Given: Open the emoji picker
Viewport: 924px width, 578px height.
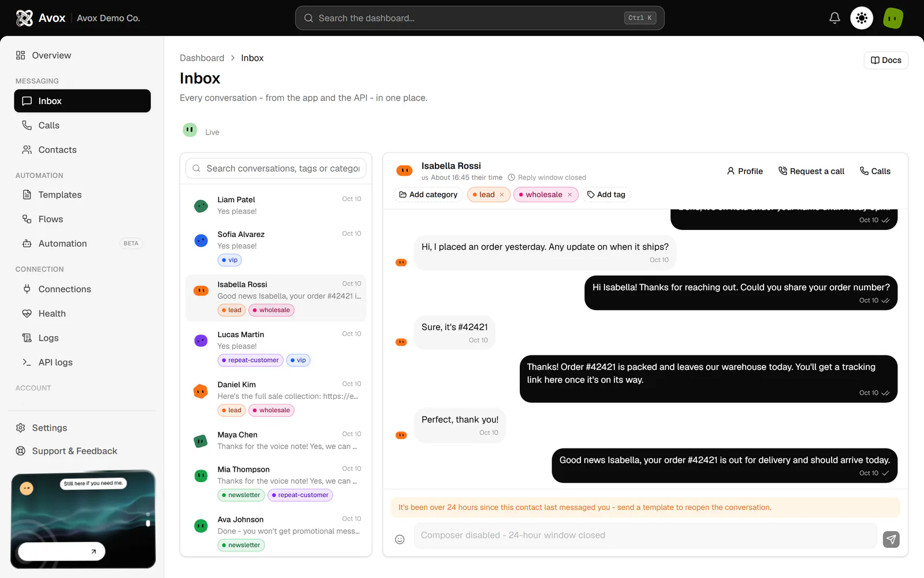Looking at the screenshot, I should pyautogui.click(x=400, y=539).
